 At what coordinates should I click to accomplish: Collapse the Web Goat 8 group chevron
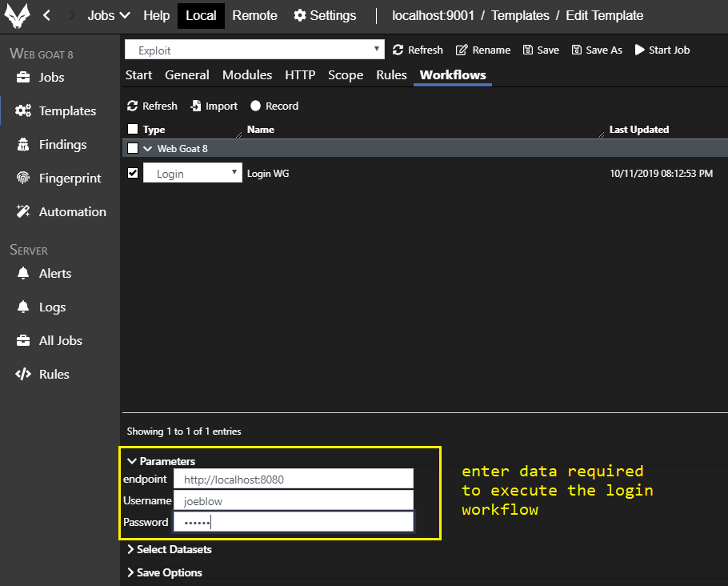(148, 149)
